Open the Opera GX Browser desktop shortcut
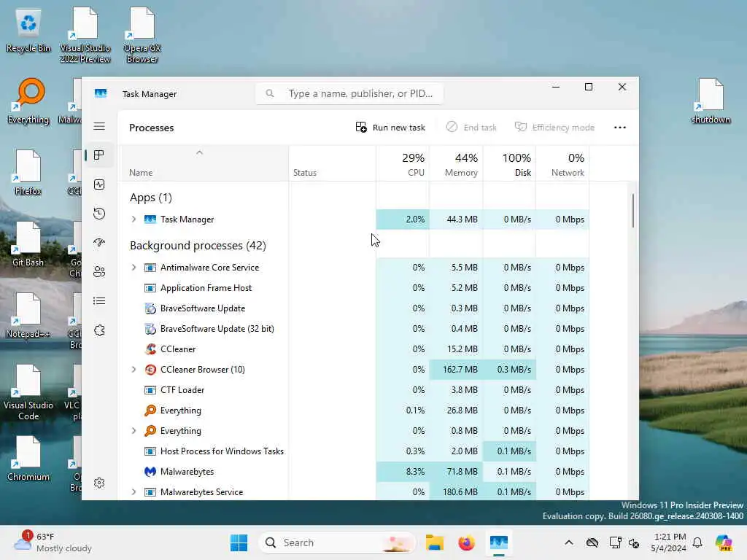The width and height of the screenshot is (747, 560). 142,36
